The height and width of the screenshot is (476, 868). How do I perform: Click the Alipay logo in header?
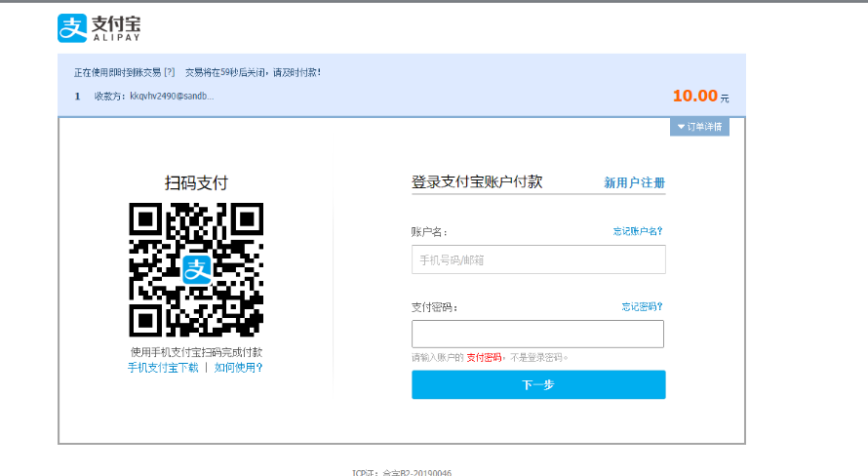point(99,27)
